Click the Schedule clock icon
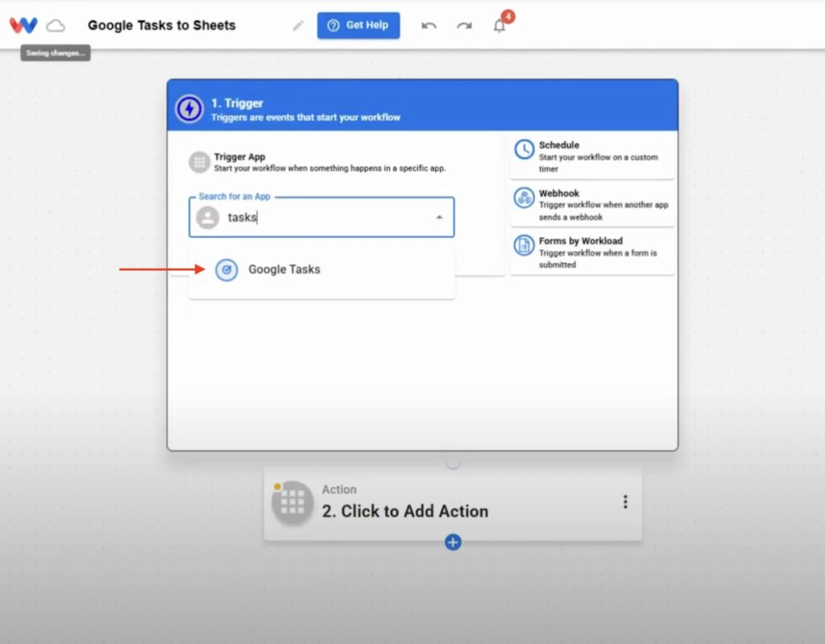 (x=524, y=150)
